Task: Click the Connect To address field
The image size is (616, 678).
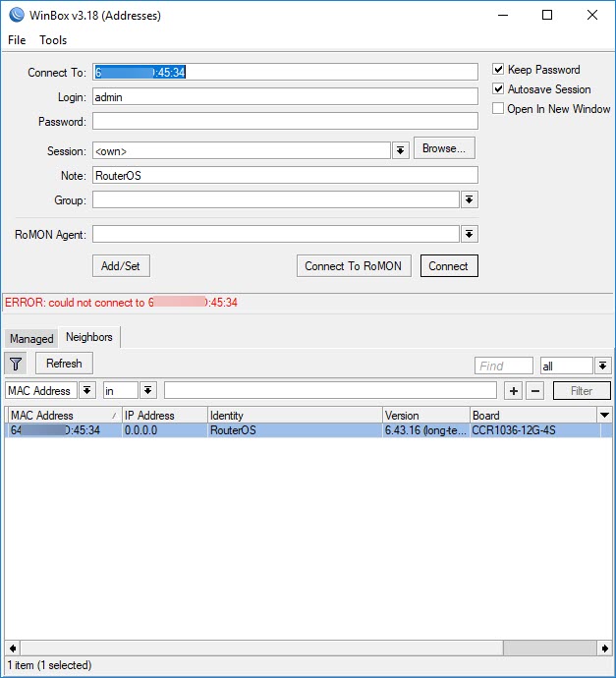Action: click(x=285, y=72)
